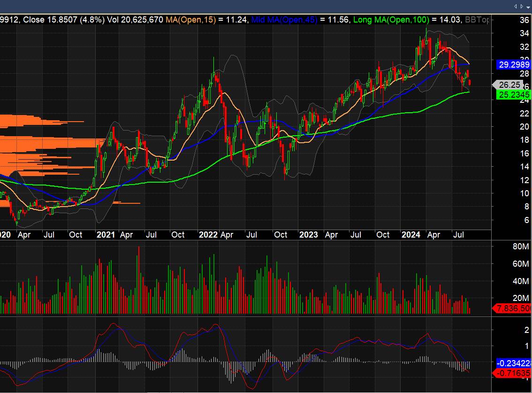Click the 2022 year label on time axis
Viewport: 532px width, 393px height.
[x=207, y=235]
